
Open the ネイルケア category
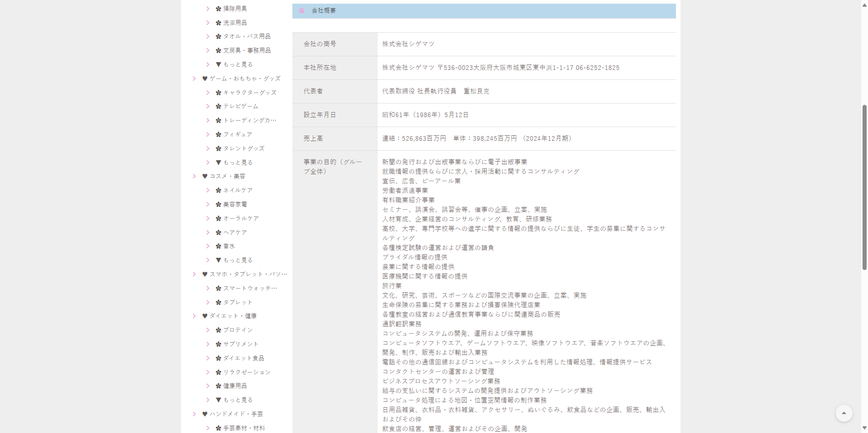click(237, 190)
